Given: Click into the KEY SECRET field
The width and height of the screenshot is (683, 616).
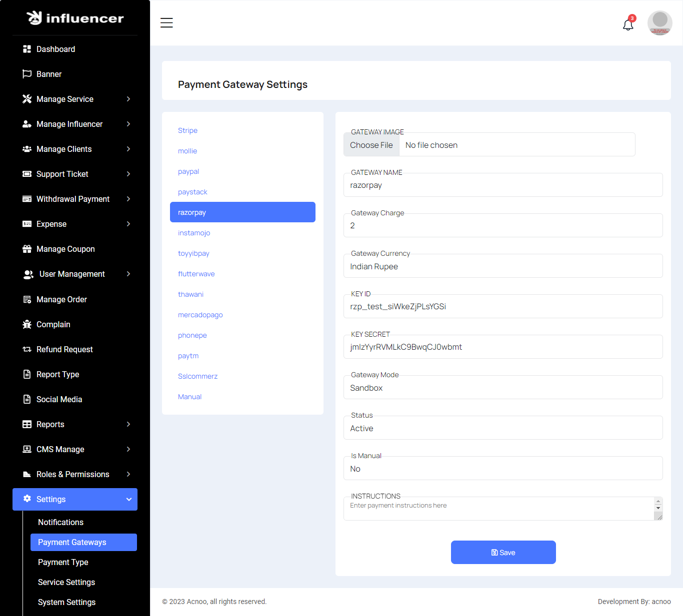Looking at the screenshot, I should click(x=502, y=347).
